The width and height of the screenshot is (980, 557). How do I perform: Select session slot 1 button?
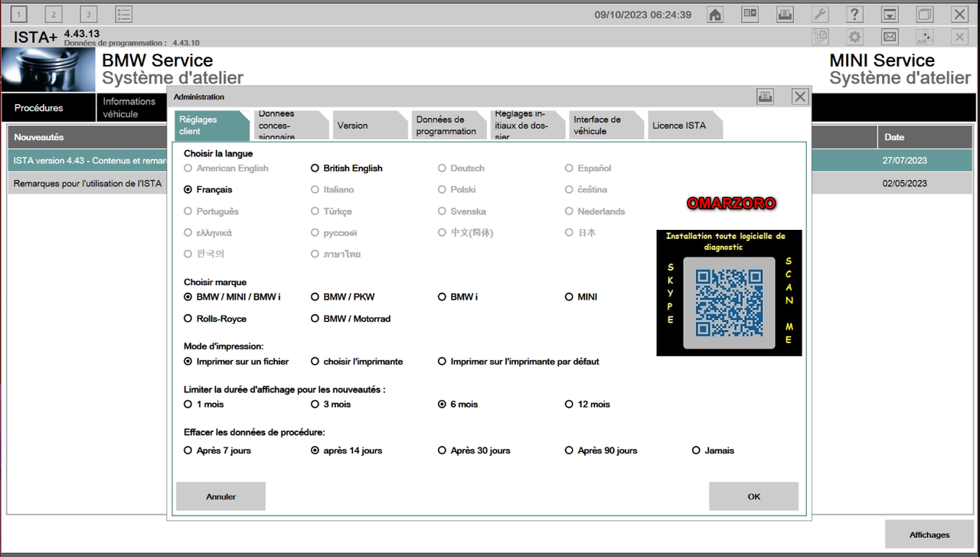pos(18,15)
